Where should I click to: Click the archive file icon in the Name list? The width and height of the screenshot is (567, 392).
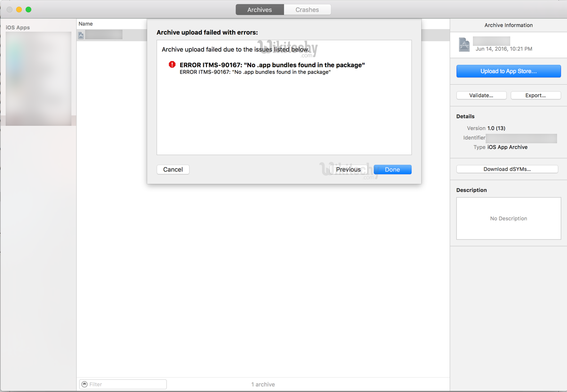81,35
